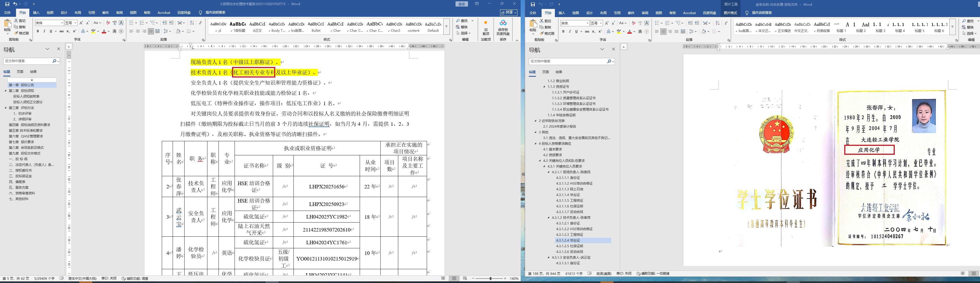
Task: Click Clear Formatting eraser icon in right window
Action: (x=633, y=23)
